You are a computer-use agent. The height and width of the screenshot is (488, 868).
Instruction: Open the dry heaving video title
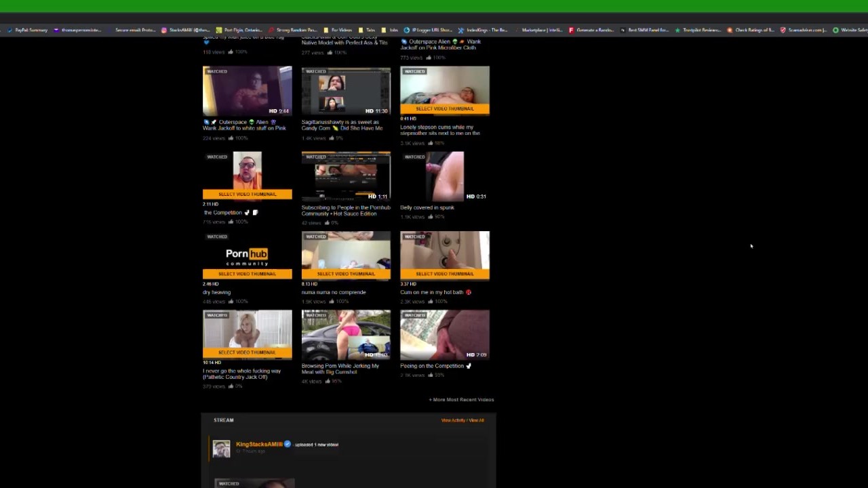[x=217, y=292]
